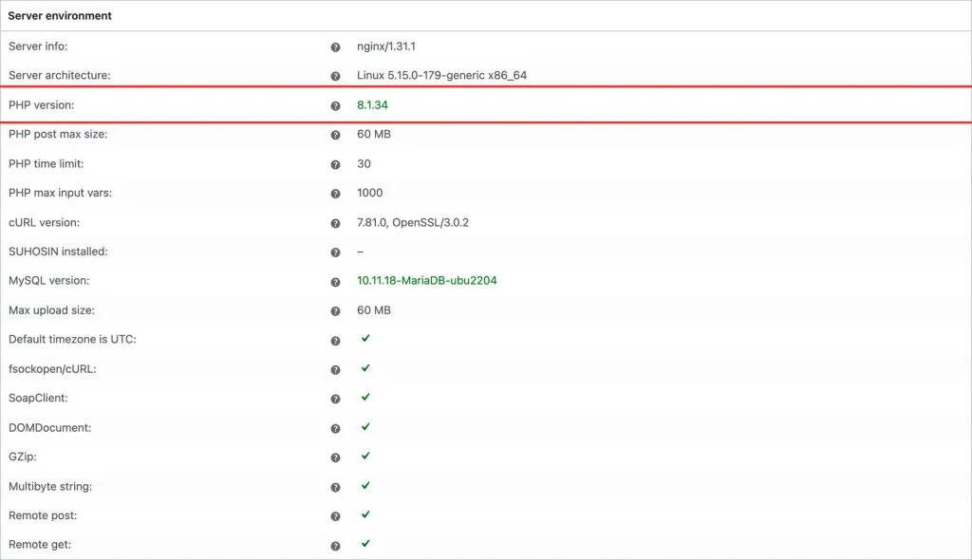Select PHP version value 8.1.34
972x560 pixels.
372,105
